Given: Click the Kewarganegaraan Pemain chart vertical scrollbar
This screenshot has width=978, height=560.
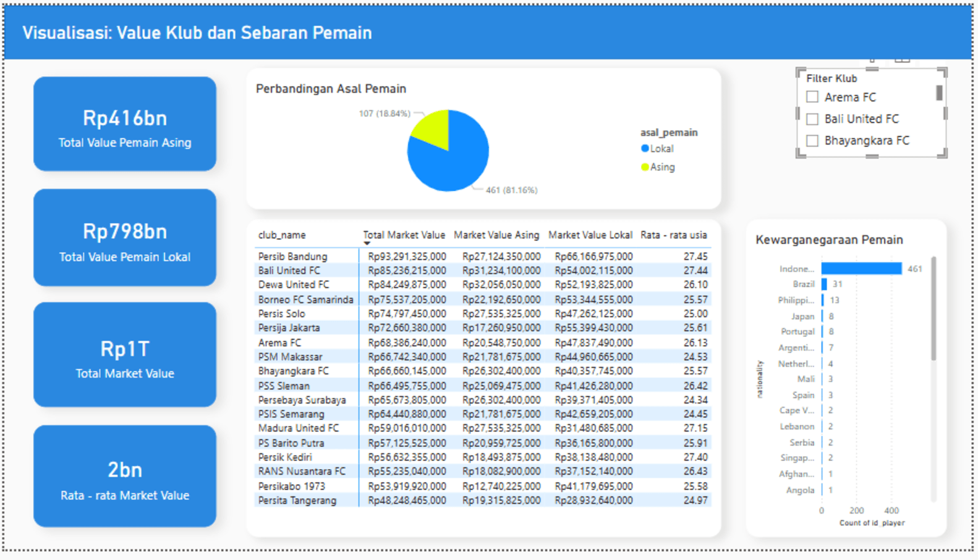Looking at the screenshot, I should click(x=933, y=309).
